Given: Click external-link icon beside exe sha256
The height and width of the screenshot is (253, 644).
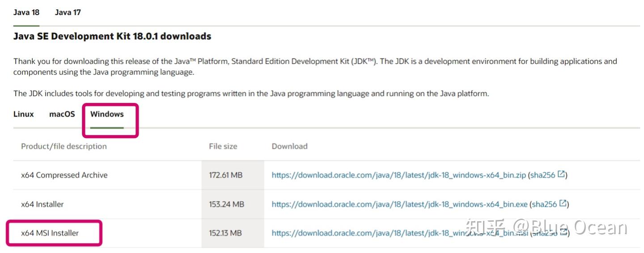Looking at the screenshot, I should [563, 203].
